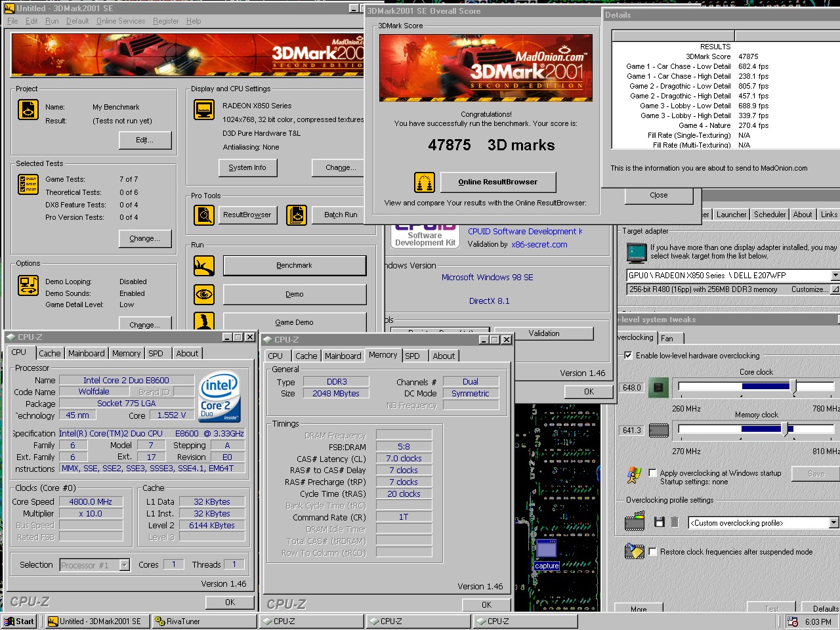
Task: Click the 'Intel Core 2 Duo E8600' name field
Action: tap(127, 380)
